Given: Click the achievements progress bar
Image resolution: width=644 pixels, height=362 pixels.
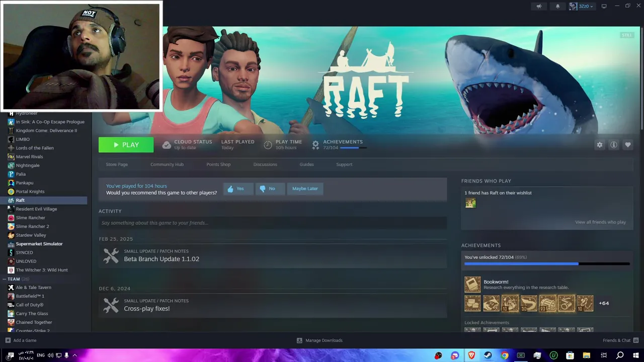Looking at the screenshot, I should [x=547, y=263].
